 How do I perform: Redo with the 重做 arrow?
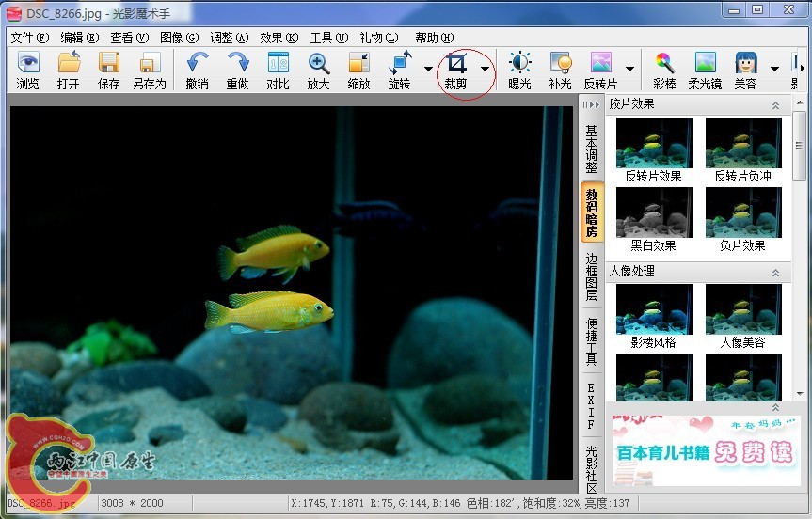pos(238,71)
